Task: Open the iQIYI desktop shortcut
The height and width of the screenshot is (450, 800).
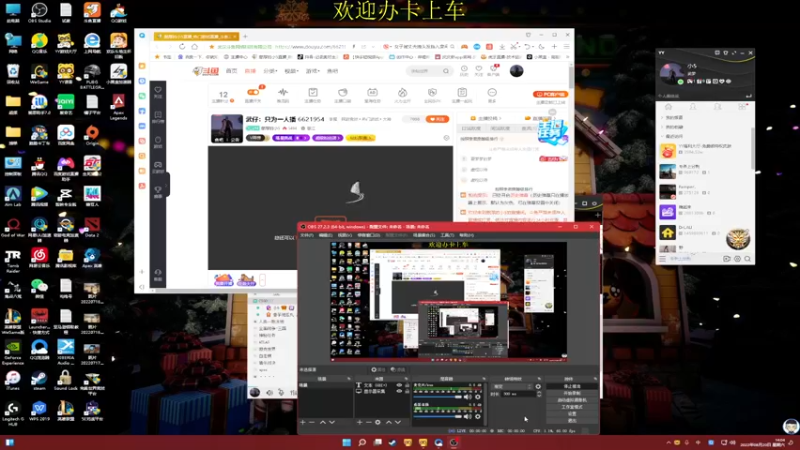Action: [66, 104]
